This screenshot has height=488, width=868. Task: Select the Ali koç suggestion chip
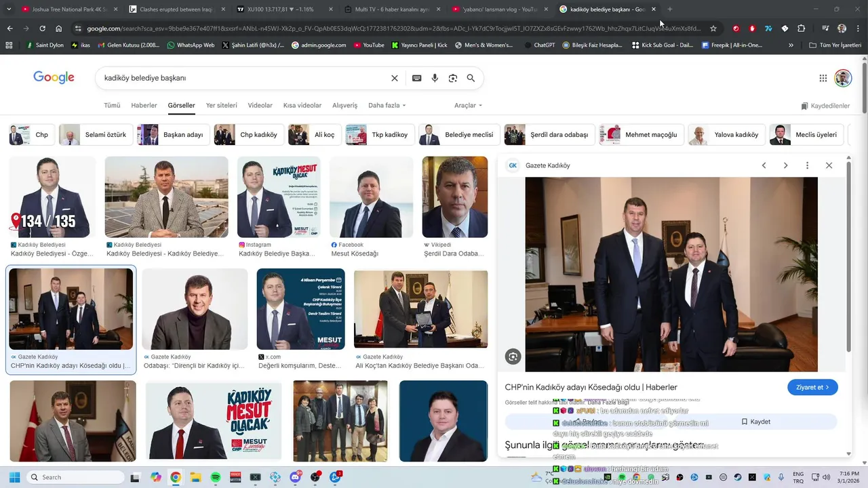point(314,135)
